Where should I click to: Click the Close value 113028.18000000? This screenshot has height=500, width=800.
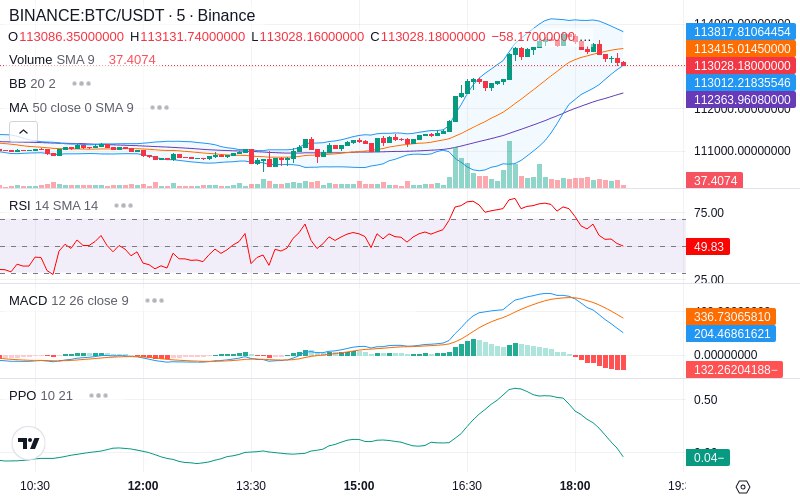tap(433, 37)
